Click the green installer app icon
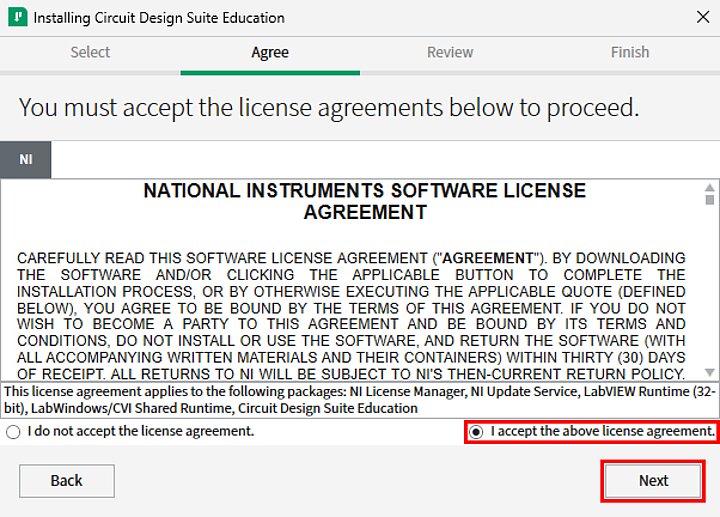 [x=17, y=17]
